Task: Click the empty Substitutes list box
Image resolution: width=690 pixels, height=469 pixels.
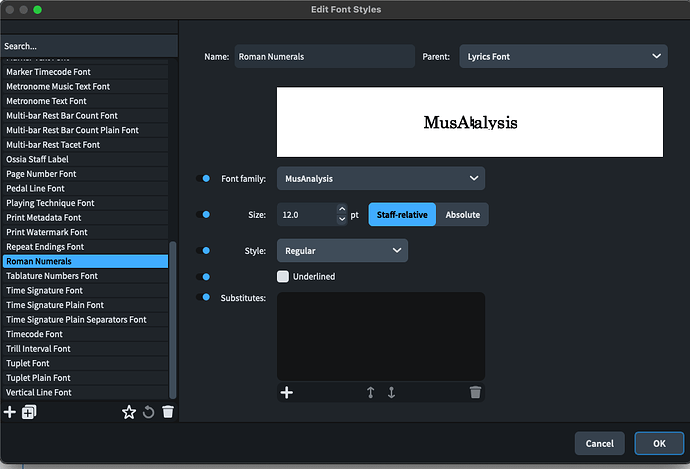Action: [x=381, y=337]
